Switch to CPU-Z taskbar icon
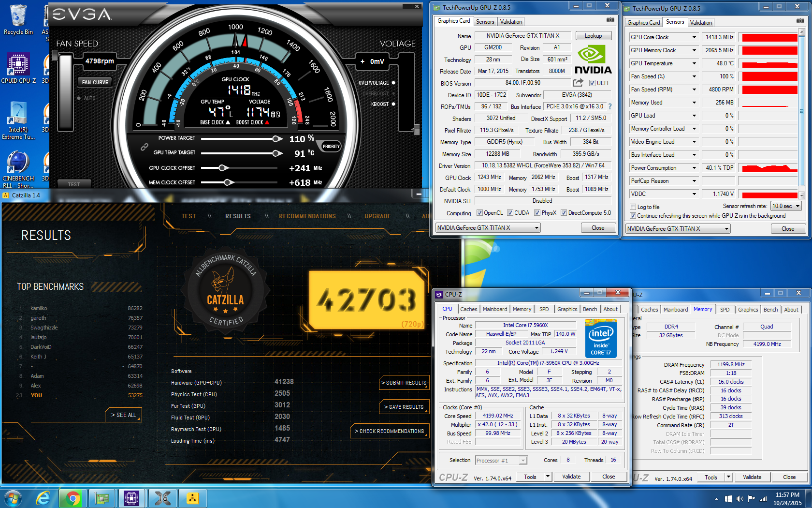Screen dimensions: 812x508 point(131,498)
